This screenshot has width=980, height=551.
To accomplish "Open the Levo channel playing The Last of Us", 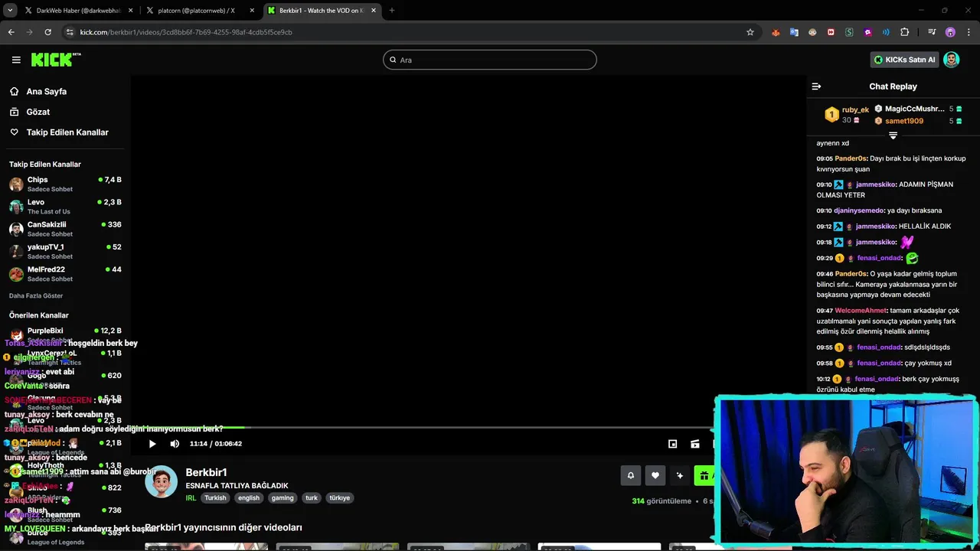I will pyautogui.click(x=65, y=207).
